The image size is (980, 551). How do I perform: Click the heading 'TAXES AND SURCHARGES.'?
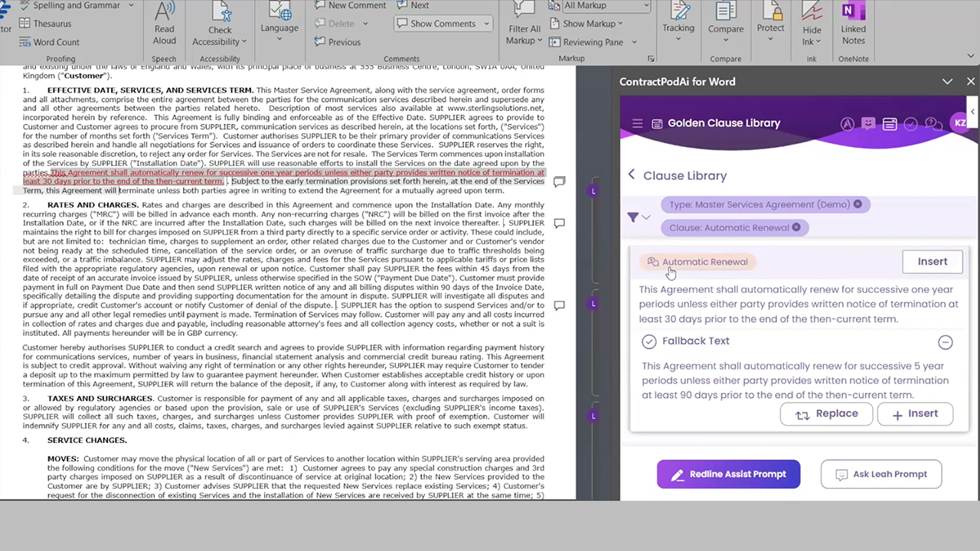(x=100, y=399)
